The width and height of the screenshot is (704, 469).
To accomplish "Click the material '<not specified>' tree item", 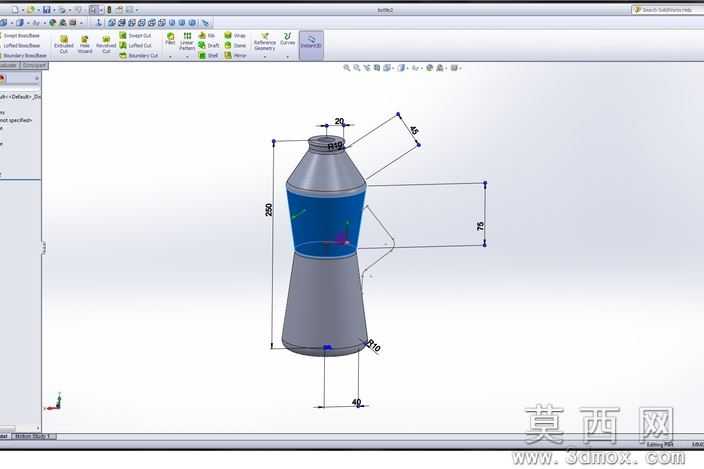I will [x=16, y=120].
